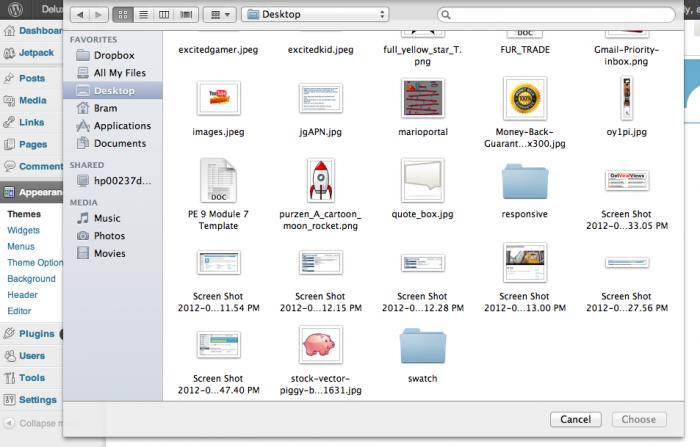Image resolution: width=700 pixels, height=447 pixels.
Task: Switch to list view mode
Action: click(x=144, y=15)
